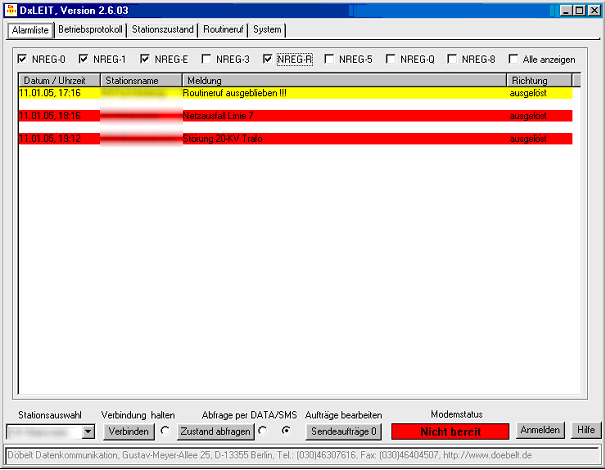Select the first Abfrage per DATA/SMS radio option
This screenshot has width=605, height=470.
(263, 430)
